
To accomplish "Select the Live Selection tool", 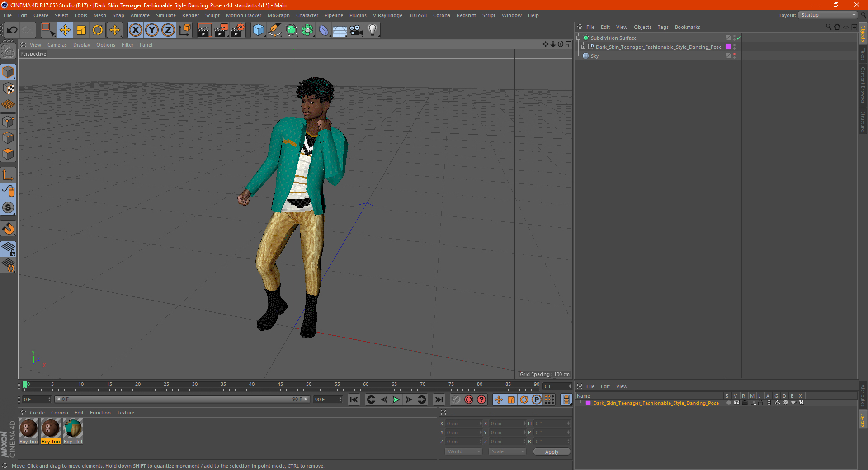I will (x=48, y=30).
